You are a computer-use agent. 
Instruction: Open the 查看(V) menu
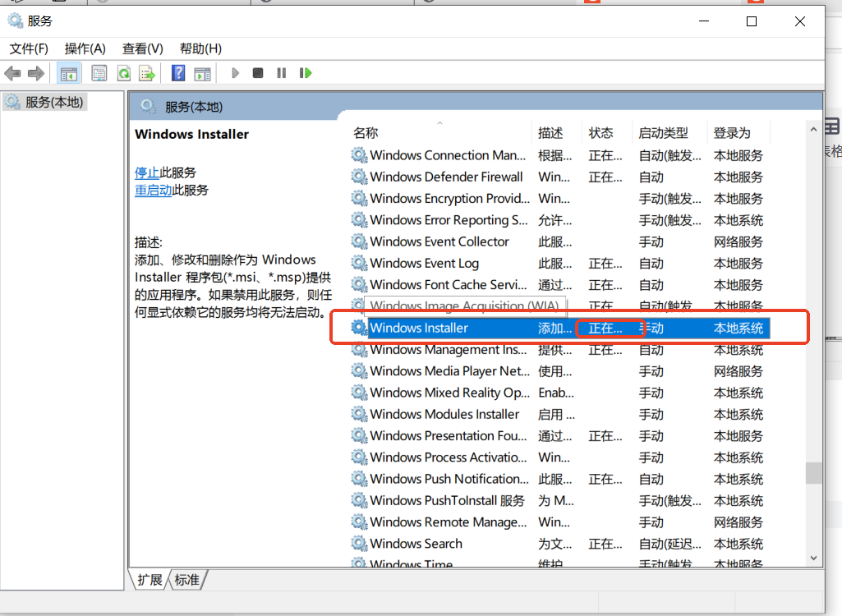pos(142,49)
